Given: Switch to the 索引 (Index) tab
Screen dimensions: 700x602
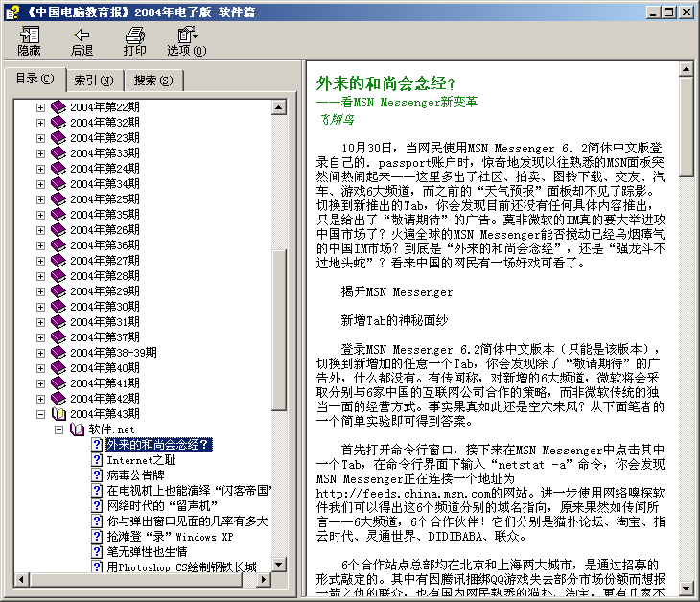Looking at the screenshot, I should [93, 81].
